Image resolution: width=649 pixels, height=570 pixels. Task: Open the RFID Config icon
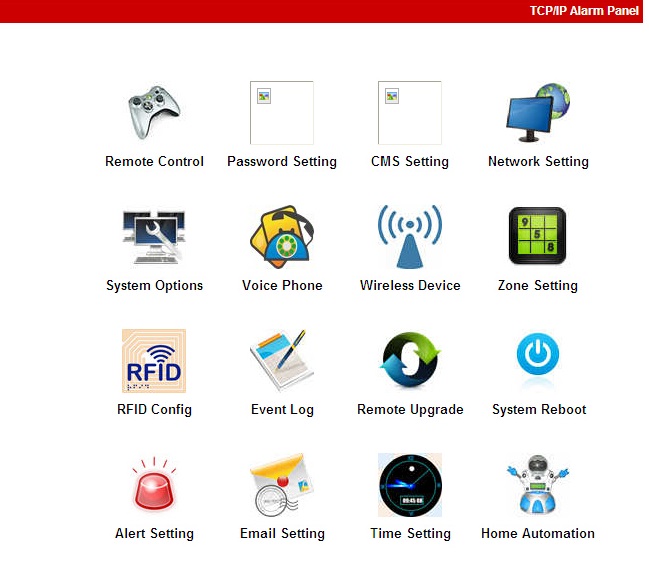click(154, 361)
